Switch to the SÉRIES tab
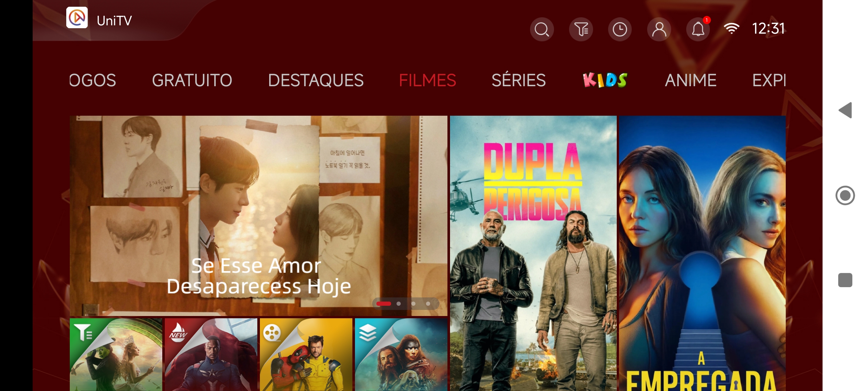The image size is (868, 391). [x=518, y=80]
